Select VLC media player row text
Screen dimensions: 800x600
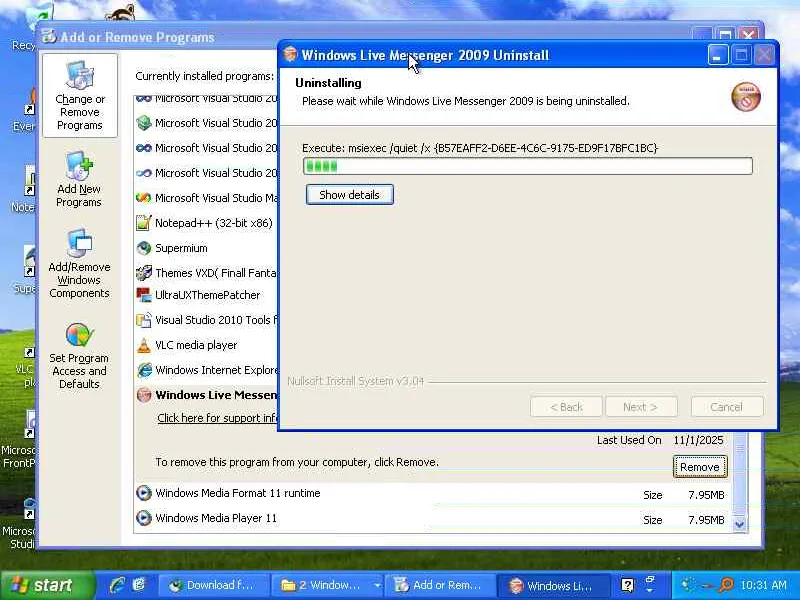coord(196,345)
